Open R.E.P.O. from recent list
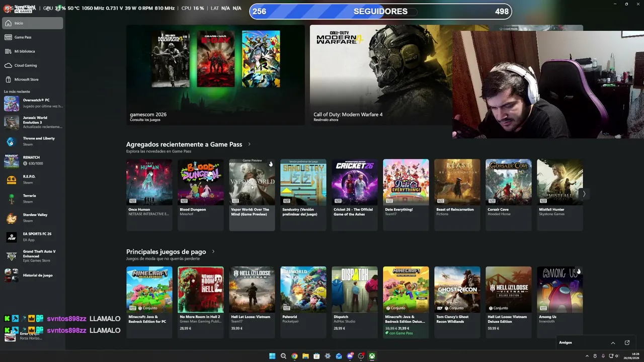The height and width of the screenshot is (362, 644). click(x=33, y=179)
